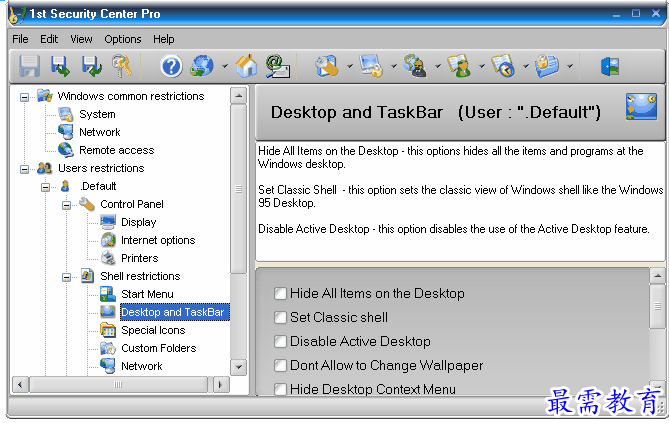The height and width of the screenshot is (433, 669).
Task: Open the View menu
Action: pyautogui.click(x=81, y=39)
